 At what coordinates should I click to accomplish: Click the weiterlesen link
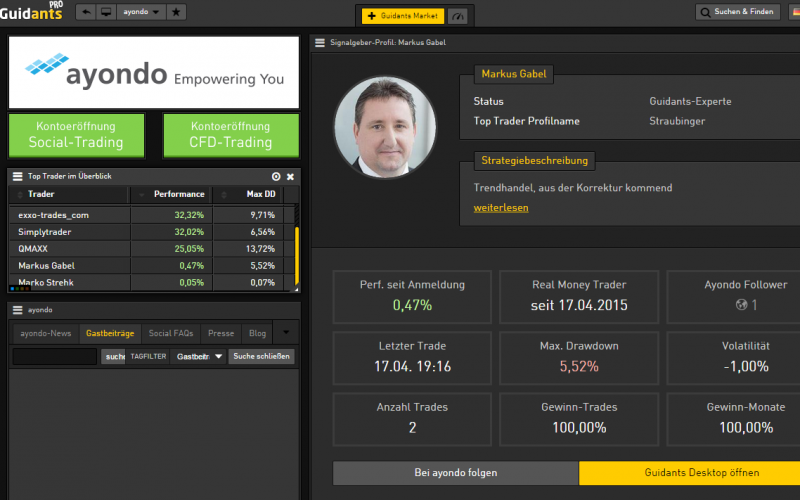coord(501,208)
